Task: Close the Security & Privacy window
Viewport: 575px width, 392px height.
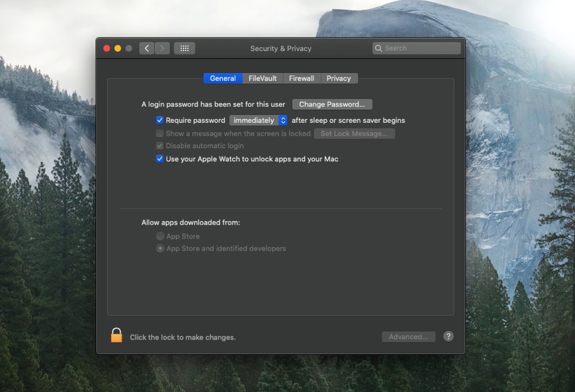Action: 107,48
